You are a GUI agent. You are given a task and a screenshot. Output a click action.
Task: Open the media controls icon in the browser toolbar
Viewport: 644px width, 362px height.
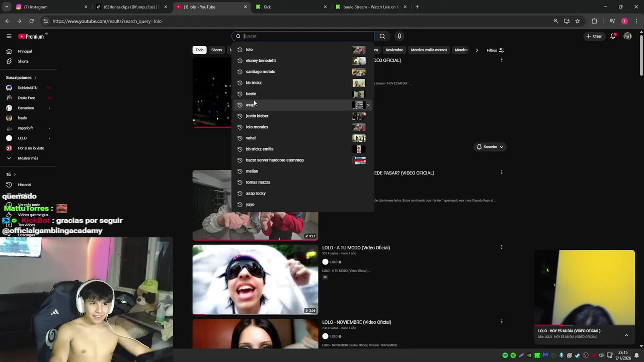coord(612,21)
